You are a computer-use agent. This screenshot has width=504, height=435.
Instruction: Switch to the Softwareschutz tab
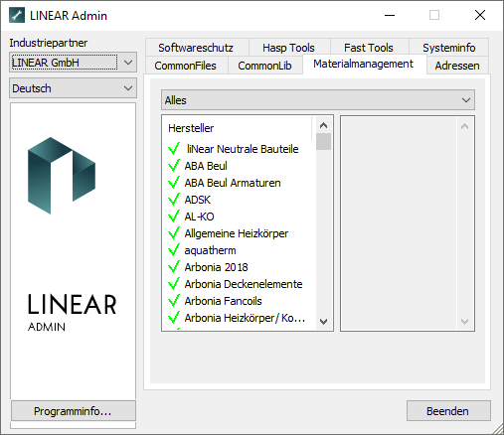[x=197, y=48]
